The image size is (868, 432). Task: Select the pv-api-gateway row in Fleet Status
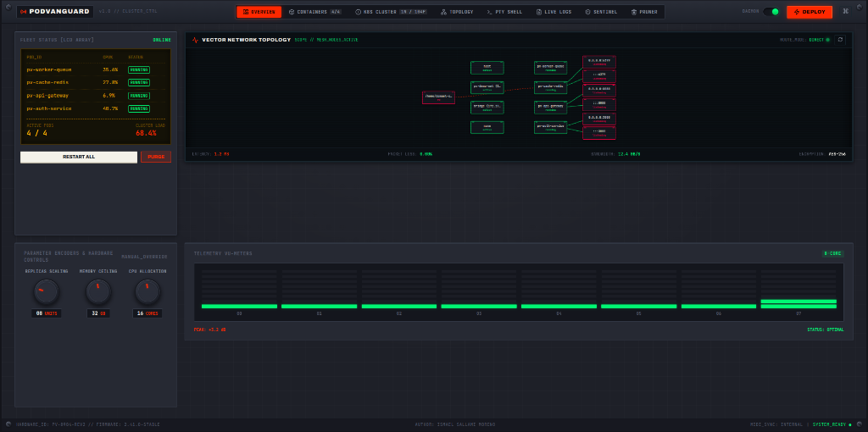click(x=96, y=96)
